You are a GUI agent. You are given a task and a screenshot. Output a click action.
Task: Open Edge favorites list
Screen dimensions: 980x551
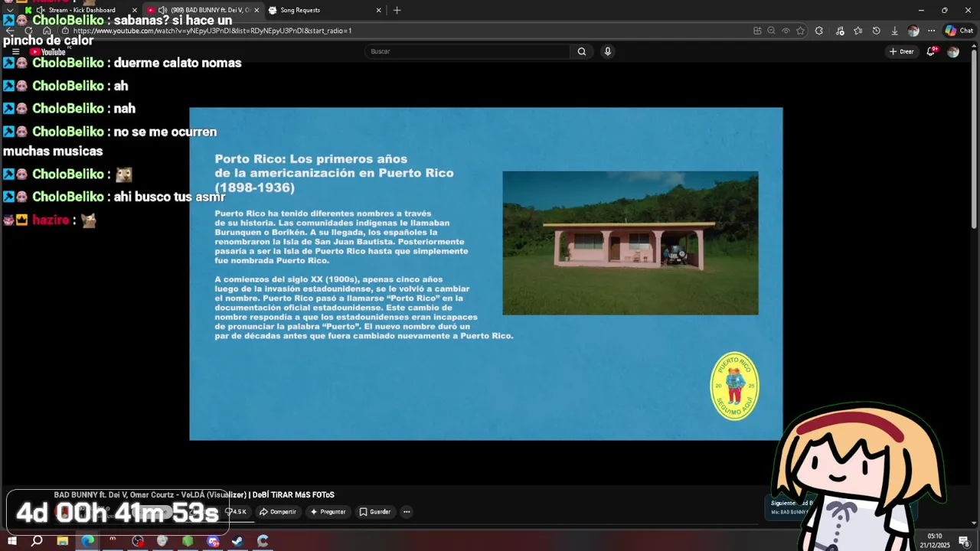pos(857,31)
